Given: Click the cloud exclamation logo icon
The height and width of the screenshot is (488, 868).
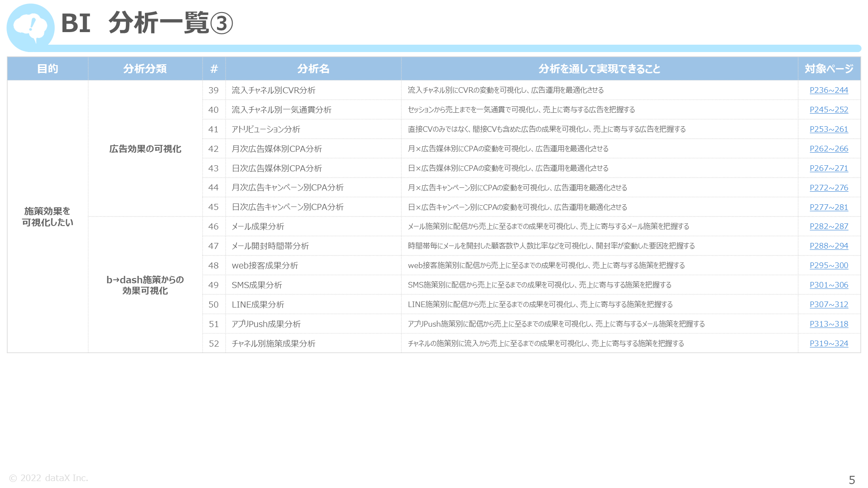Looking at the screenshot, I should click(30, 27).
